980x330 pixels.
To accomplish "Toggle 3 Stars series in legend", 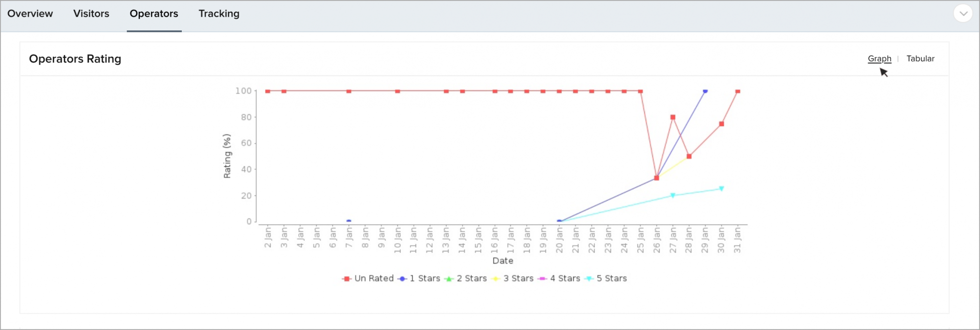I will 513,279.
